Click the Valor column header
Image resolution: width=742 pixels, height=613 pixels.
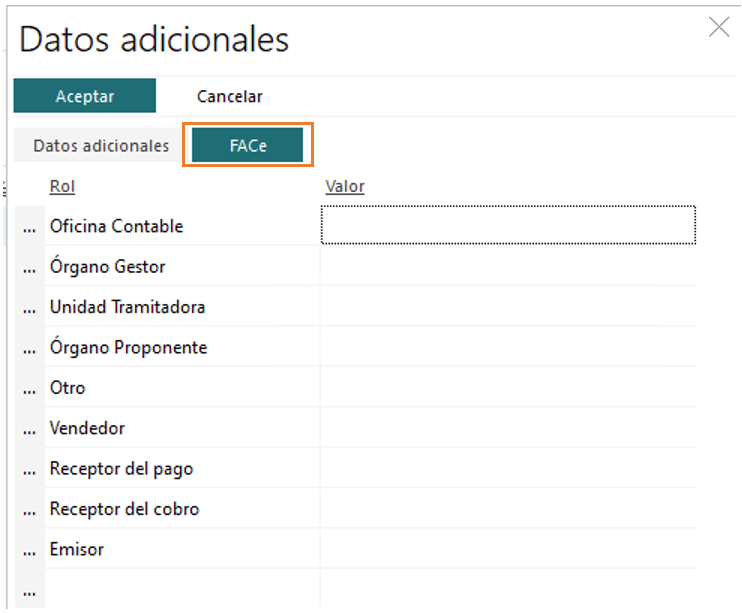click(x=345, y=187)
